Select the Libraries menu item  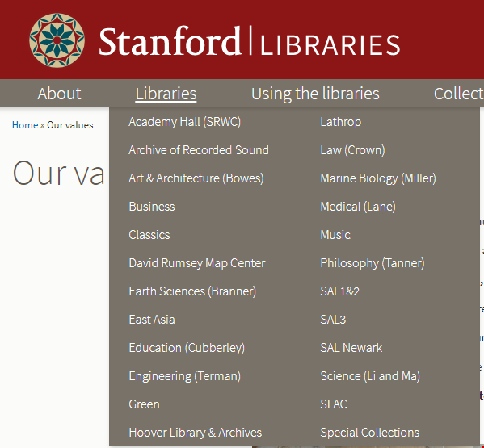166,94
